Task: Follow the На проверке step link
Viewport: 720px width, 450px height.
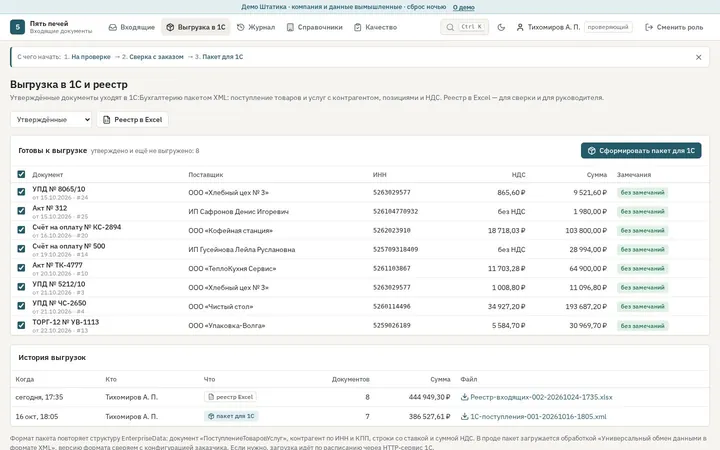Action: click(x=91, y=57)
